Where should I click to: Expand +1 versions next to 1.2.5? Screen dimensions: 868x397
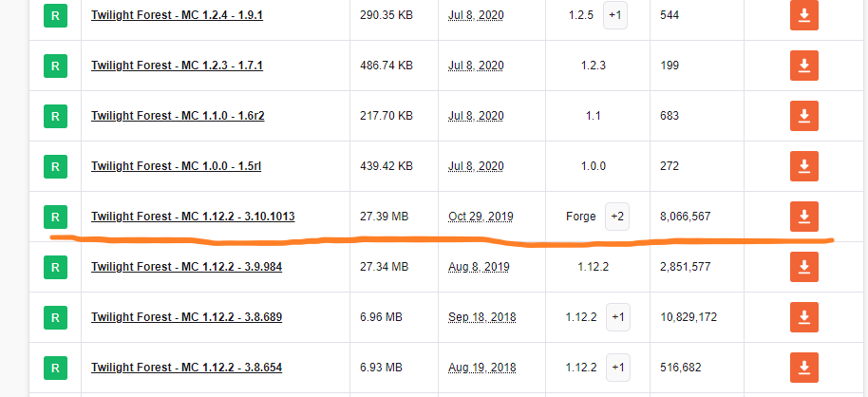tap(615, 16)
